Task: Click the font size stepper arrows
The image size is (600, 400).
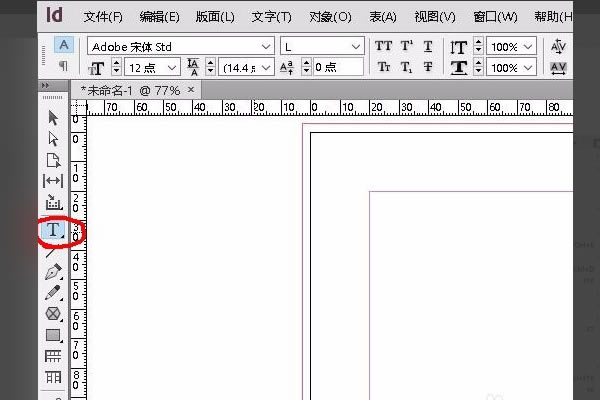Action: [117, 67]
